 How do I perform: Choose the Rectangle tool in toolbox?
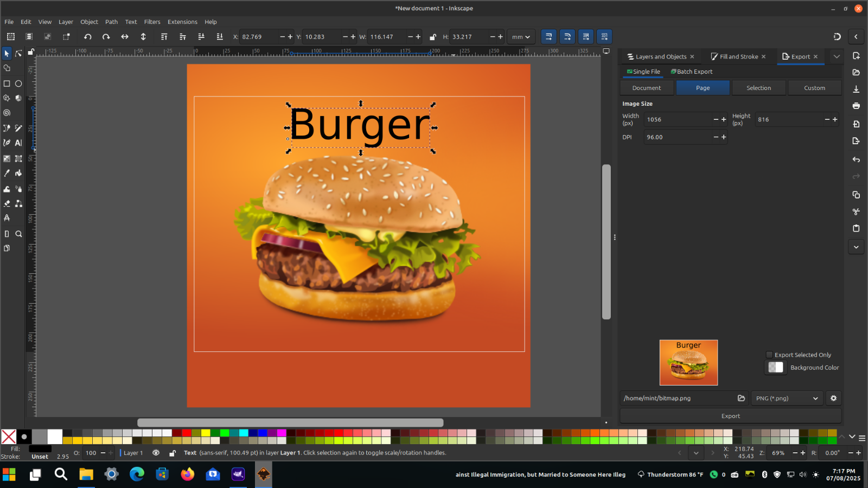(7, 84)
